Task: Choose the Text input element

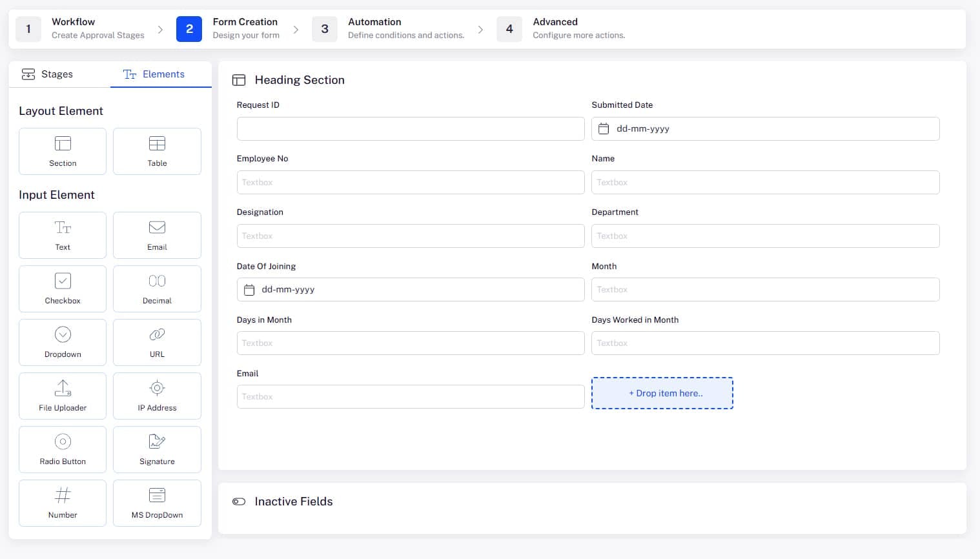Action: point(62,235)
